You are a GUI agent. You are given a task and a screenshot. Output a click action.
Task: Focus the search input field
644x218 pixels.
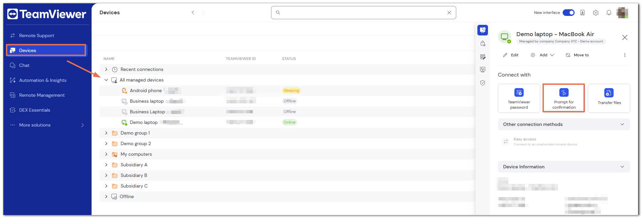coord(363,13)
